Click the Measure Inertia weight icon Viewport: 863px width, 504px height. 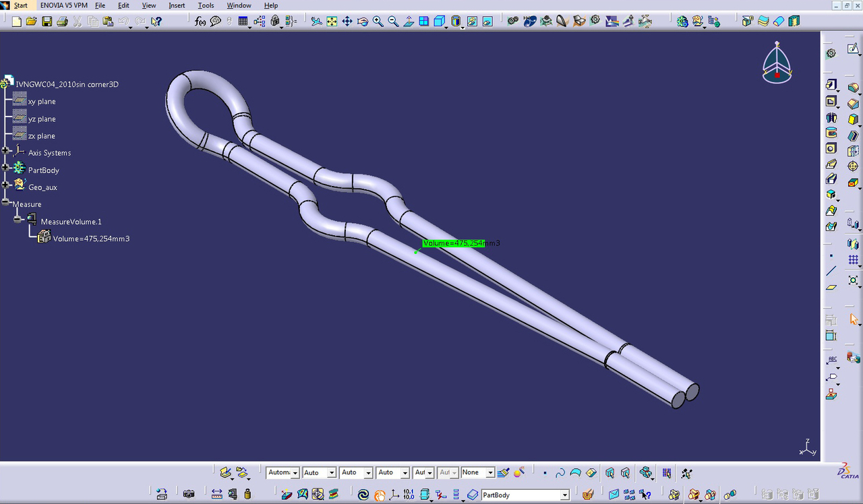(247, 495)
